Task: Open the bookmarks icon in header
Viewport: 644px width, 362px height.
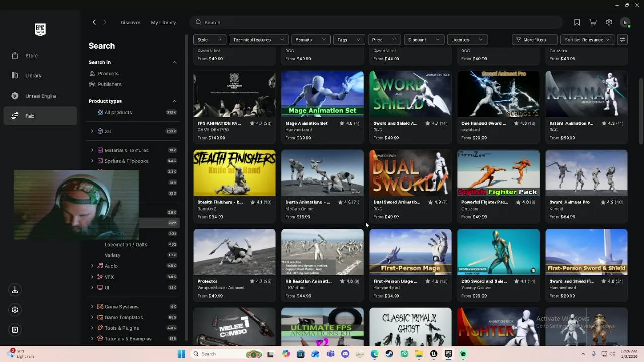Action: coord(577,22)
